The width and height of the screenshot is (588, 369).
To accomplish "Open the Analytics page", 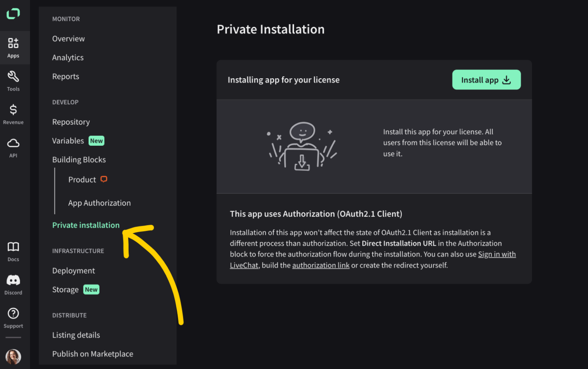I will point(68,58).
